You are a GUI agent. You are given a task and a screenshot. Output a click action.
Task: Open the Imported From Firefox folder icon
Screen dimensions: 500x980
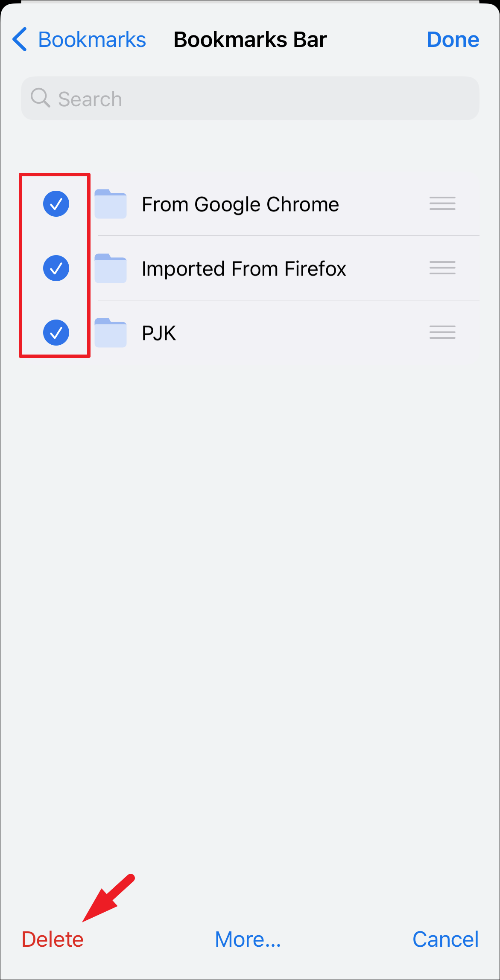(x=110, y=268)
